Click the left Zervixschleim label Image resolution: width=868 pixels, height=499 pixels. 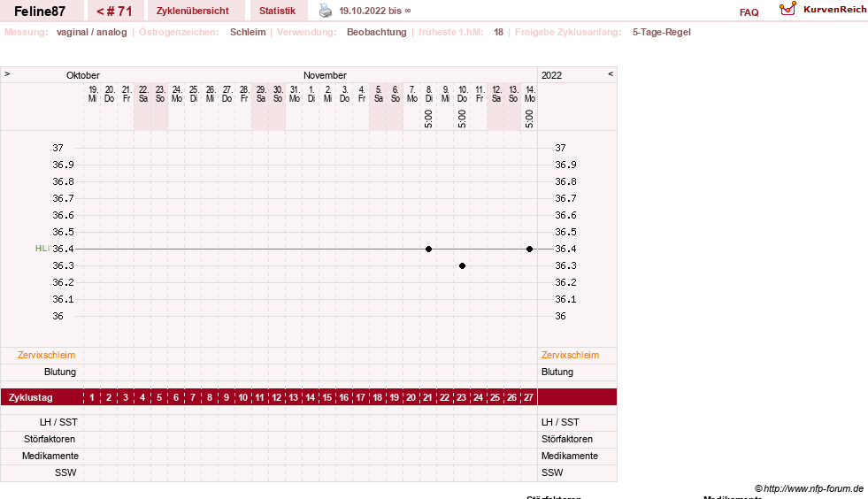tap(47, 355)
